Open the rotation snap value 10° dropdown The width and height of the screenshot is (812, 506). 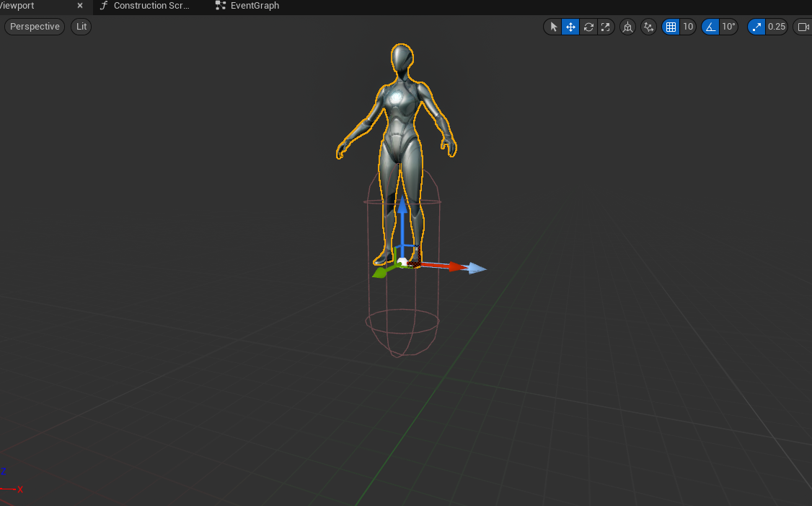(x=728, y=27)
